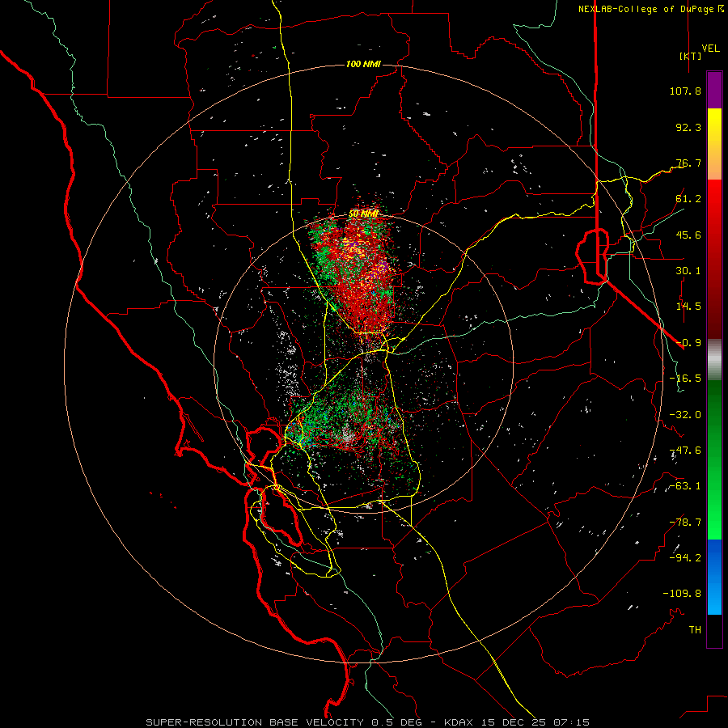Click the green segment of the color bar
Screen dimensions: 728x728
click(714, 459)
